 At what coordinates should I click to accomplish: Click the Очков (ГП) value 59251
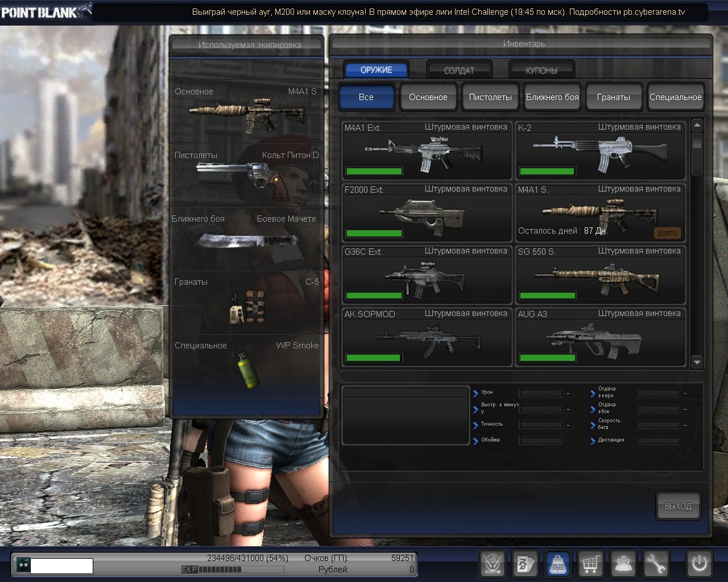[x=402, y=558]
